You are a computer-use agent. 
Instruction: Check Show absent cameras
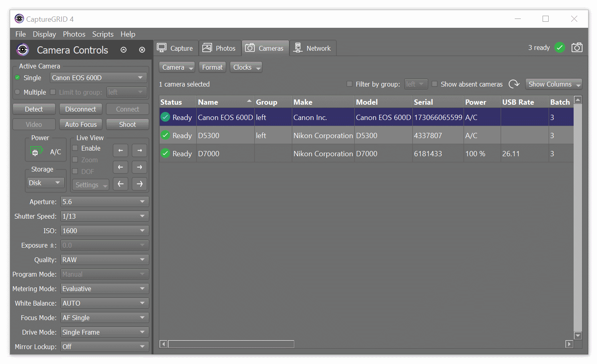tap(435, 84)
